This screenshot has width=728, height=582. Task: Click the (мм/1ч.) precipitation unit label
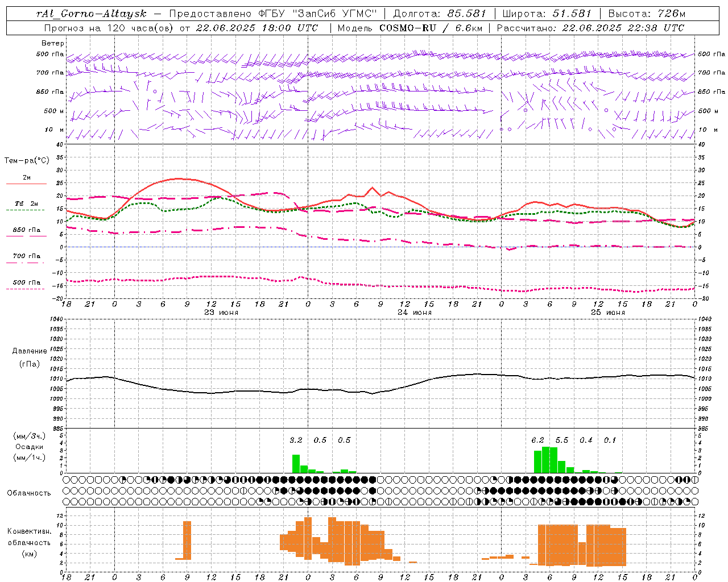point(30,458)
